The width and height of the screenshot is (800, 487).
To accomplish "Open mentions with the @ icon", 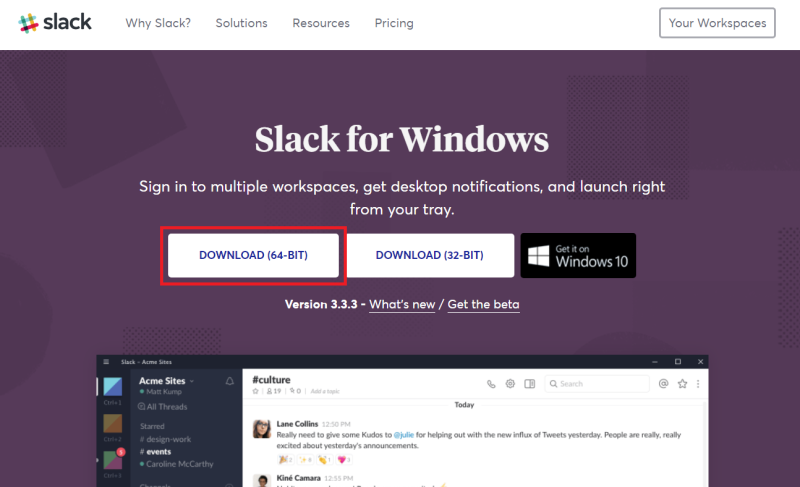I will (663, 383).
